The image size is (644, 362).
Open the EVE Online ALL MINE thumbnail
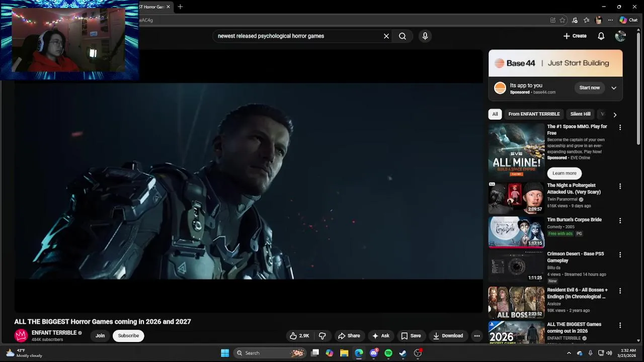tap(516, 150)
